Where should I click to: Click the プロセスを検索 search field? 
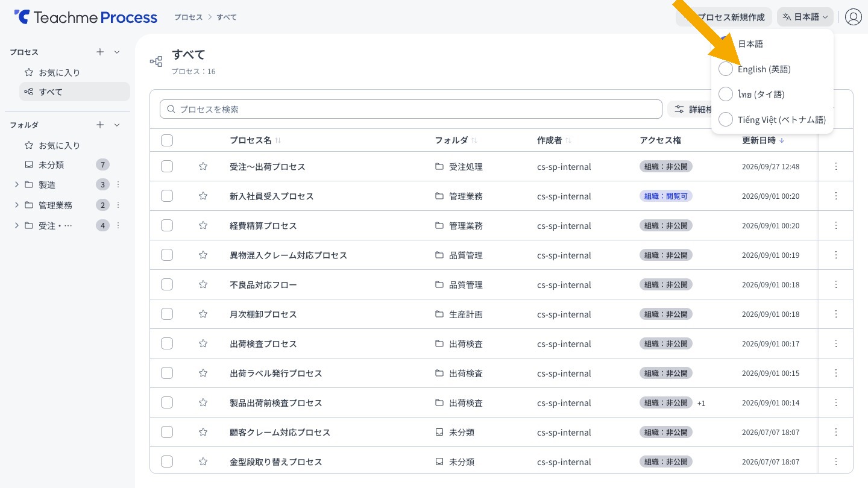tap(411, 109)
